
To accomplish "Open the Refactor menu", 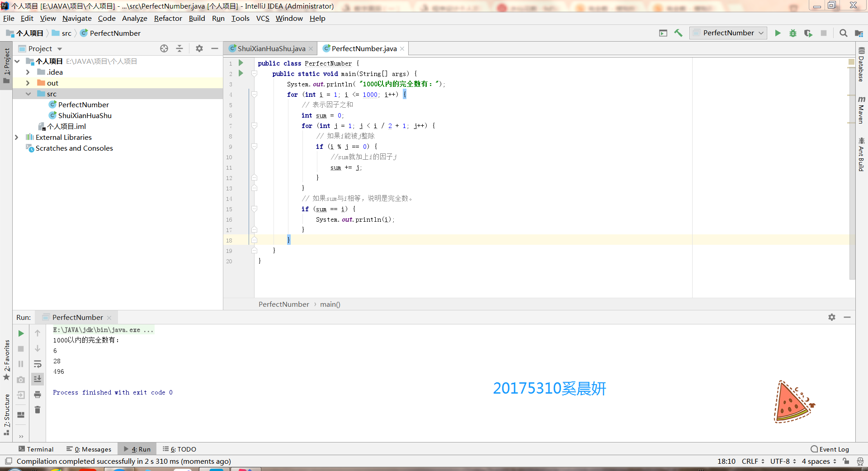I will coord(168,18).
